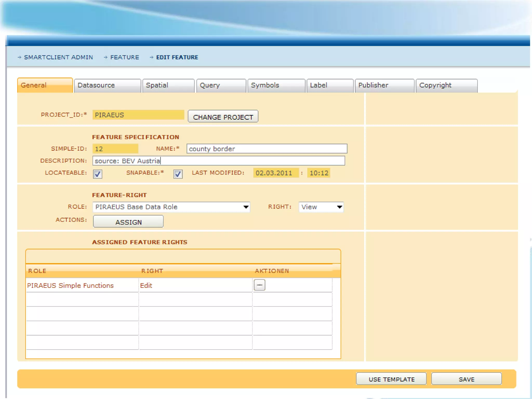
Task: Go to the Query tab
Action: point(221,85)
